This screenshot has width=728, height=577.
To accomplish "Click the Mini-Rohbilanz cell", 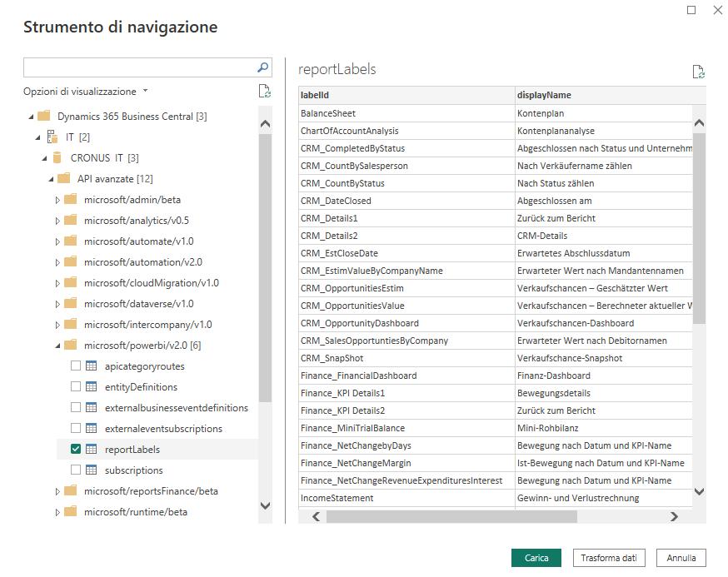I will tap(604, 428).
